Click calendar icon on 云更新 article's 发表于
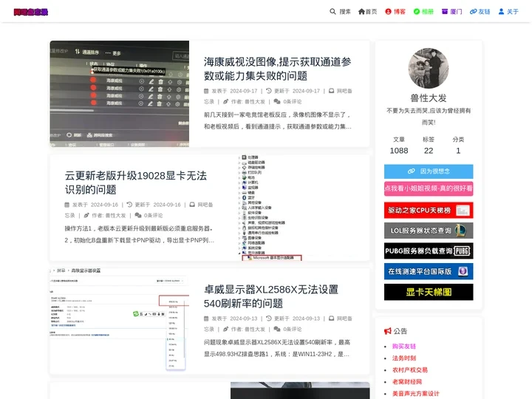This screenshot has height=399, width=532. click(66, 205)
